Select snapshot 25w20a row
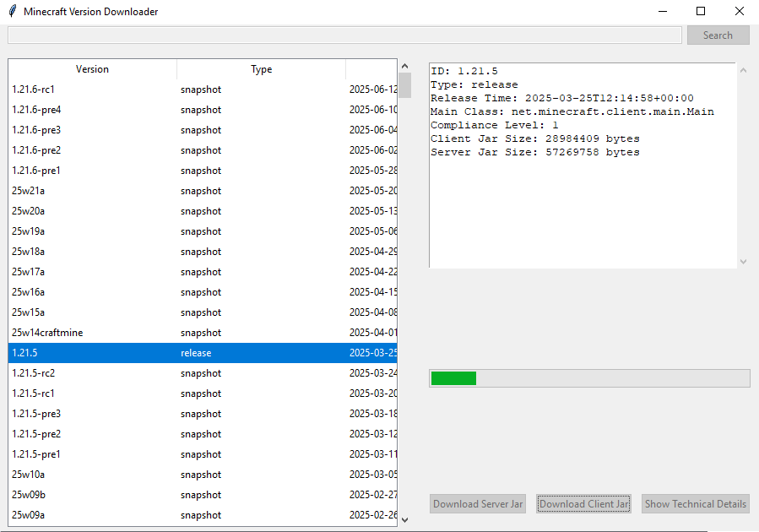The image size is (759, 532). click(203, 211)
